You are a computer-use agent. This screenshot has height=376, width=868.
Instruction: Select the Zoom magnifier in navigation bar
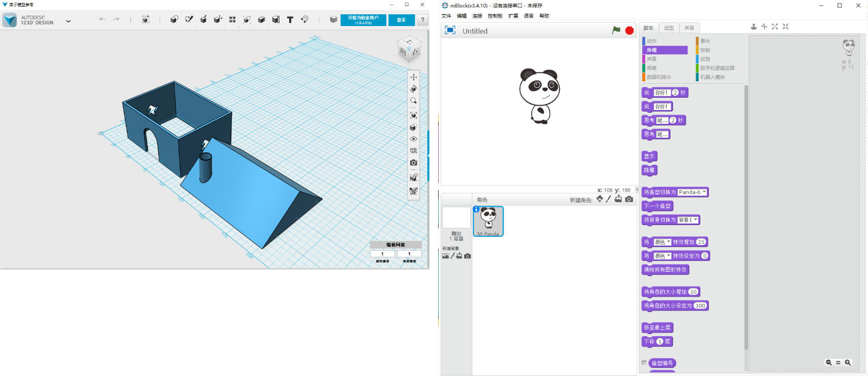point(414,101)
